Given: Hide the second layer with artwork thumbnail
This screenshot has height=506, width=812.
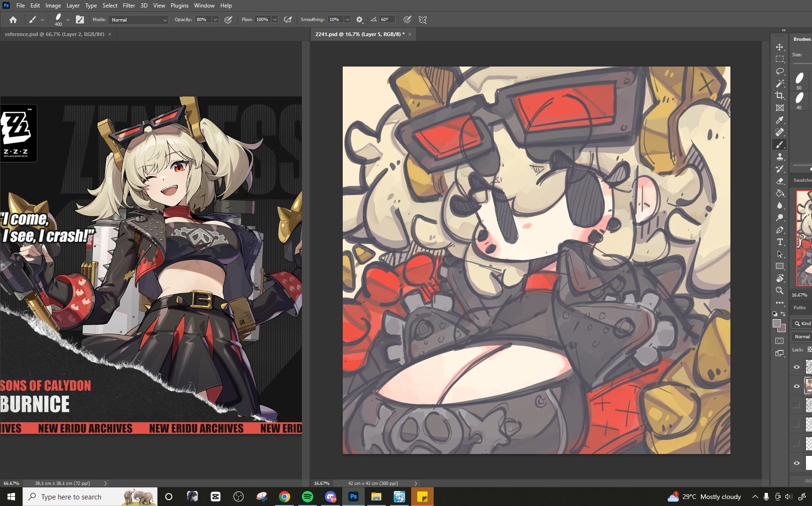Looking at the screenshot, I should pos(797,386).
